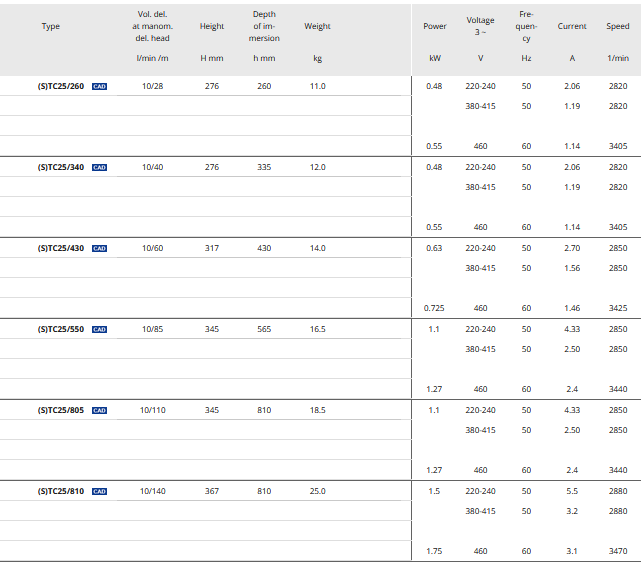Click the Depth of immersion column header
The width and height of the screenshot is (644, 570).
[x=264, y=26]
